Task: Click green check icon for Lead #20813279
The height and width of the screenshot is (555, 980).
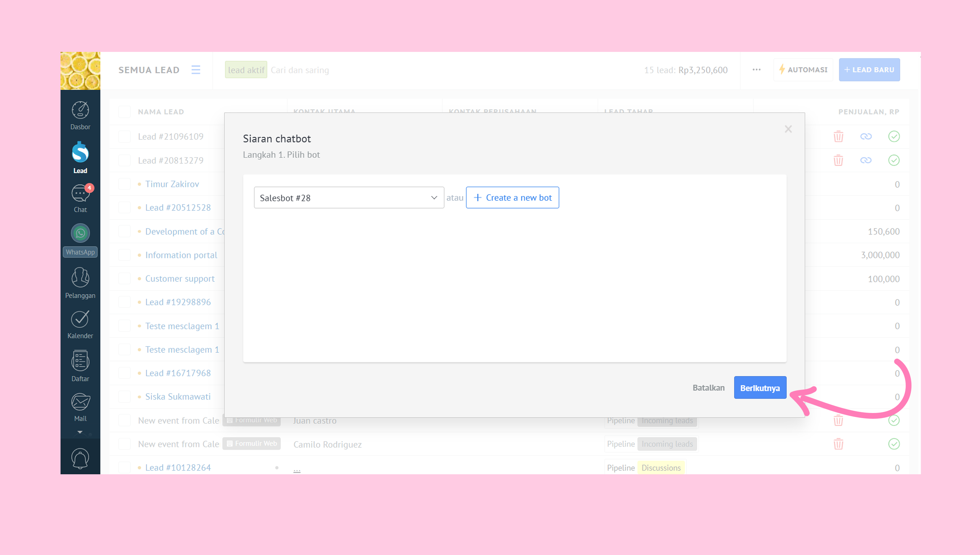Action: coord(894,160)
